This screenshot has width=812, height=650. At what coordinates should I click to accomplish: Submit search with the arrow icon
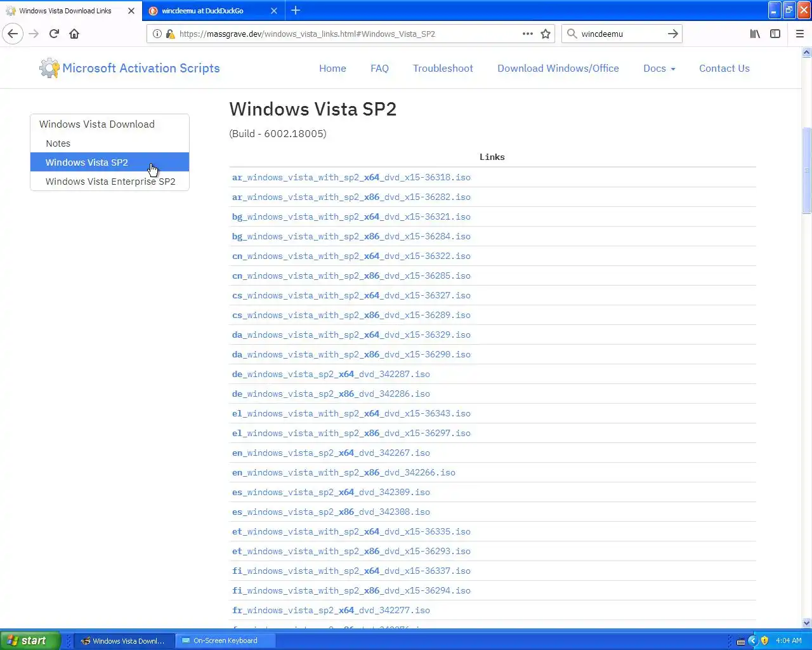pos(673,34)
